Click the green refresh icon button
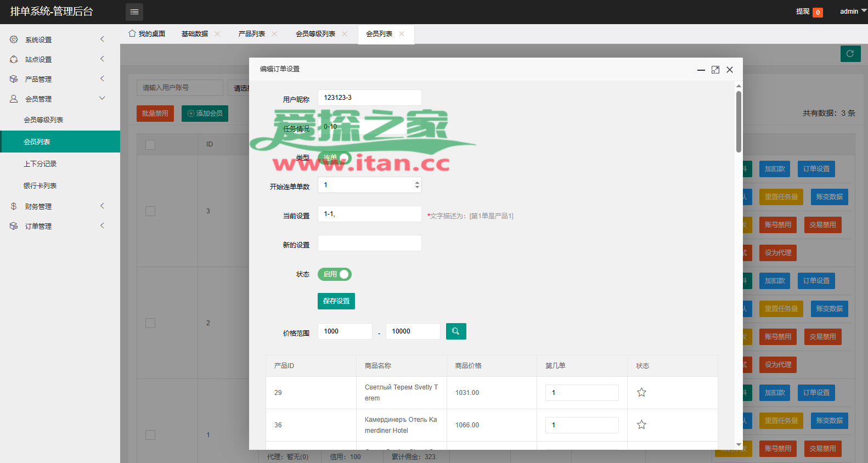 click(x=850, y=54)
